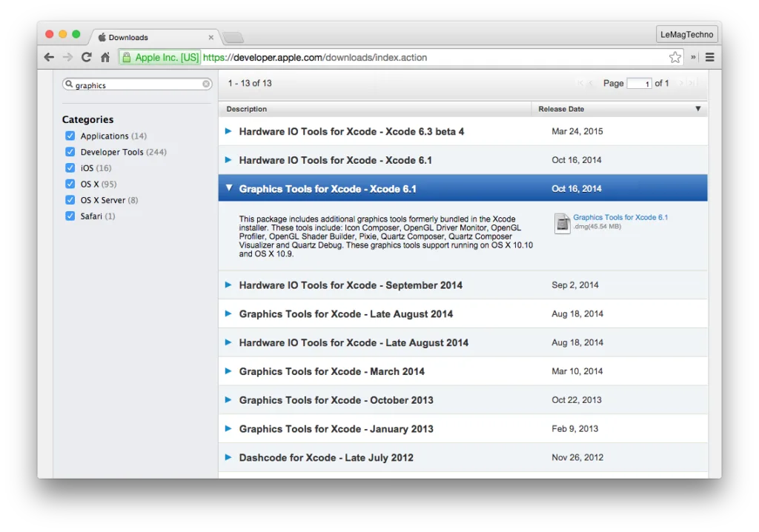The image size is (759, 532).
Task: Click the Feb 9, 2013 date
Action: pos(575,428)
